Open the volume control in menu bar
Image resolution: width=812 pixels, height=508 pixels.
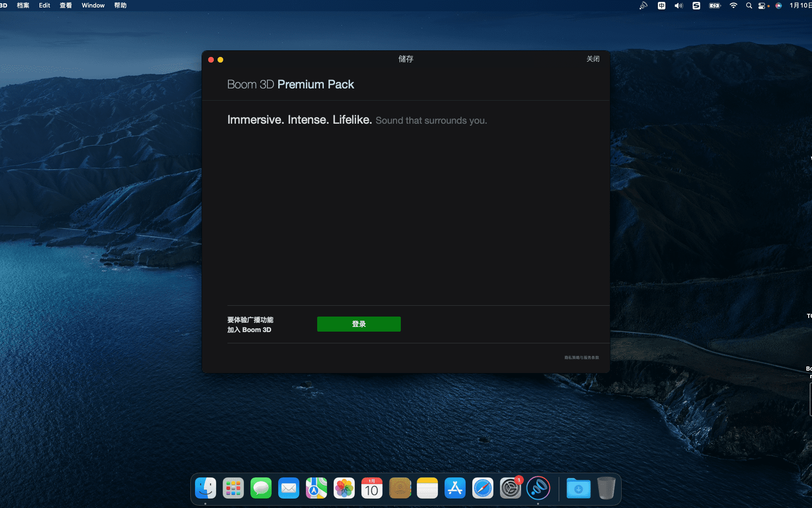(679, 6)
